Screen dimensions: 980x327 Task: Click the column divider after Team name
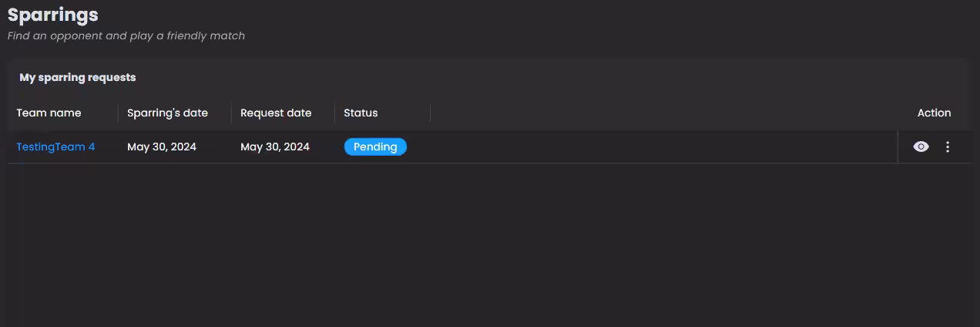(x=118, y=113)
